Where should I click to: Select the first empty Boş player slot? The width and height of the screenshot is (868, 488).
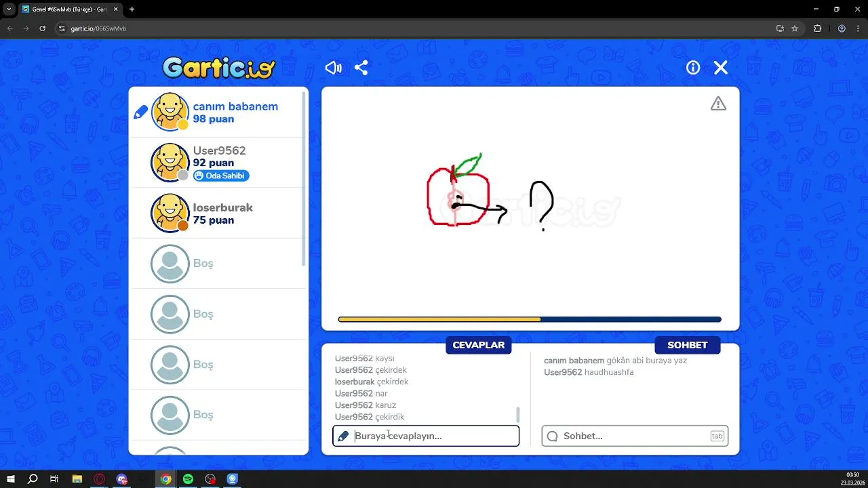[217, 264]
